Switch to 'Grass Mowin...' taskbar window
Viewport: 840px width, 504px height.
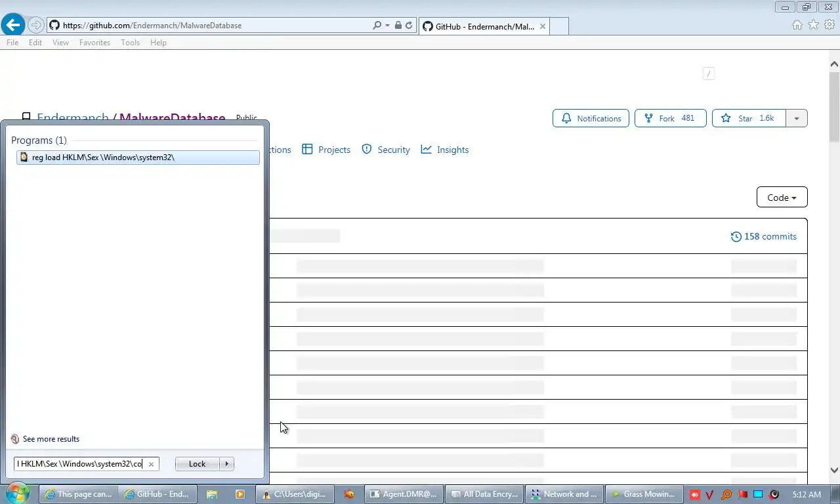pos(644,494)
